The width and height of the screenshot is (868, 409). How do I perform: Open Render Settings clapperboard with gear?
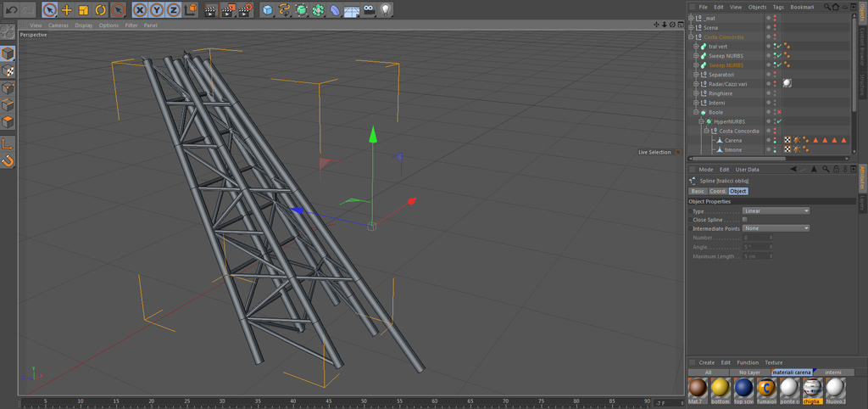[x=247, y=9]
